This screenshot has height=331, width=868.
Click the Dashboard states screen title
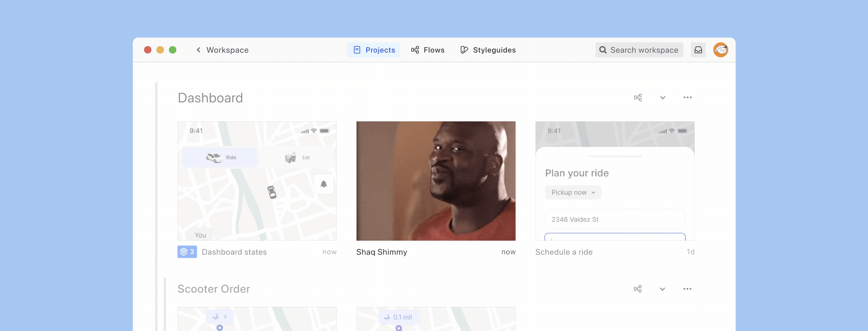click(234, 252)
